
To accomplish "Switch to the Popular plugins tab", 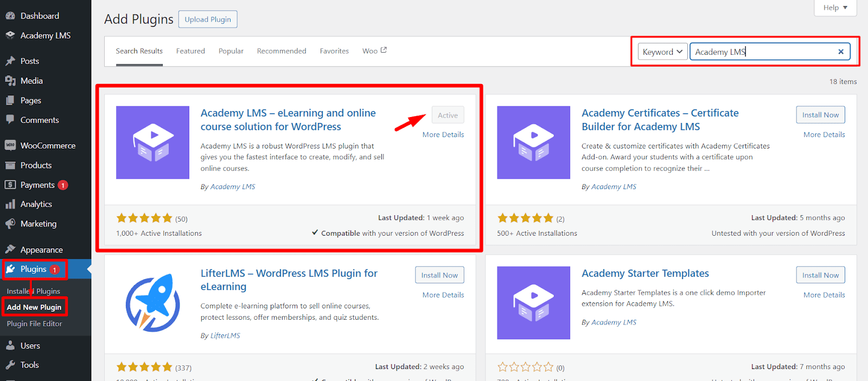I will (231, 51).
